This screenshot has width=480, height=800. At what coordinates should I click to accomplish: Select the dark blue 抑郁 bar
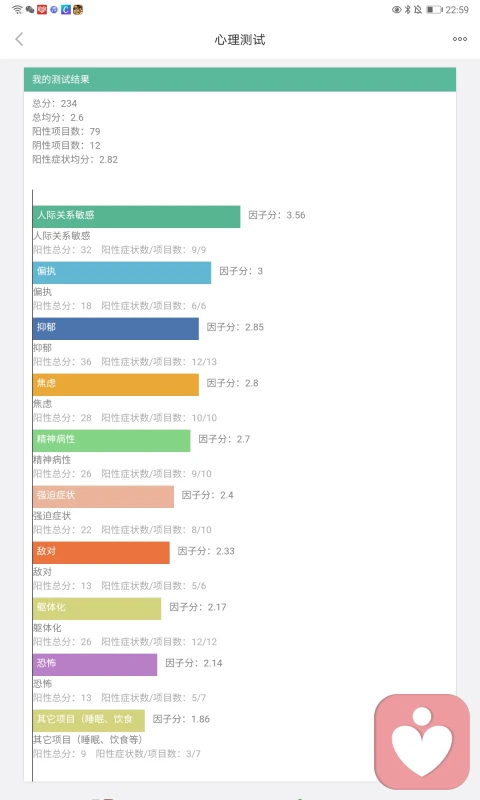click(116, 329)
